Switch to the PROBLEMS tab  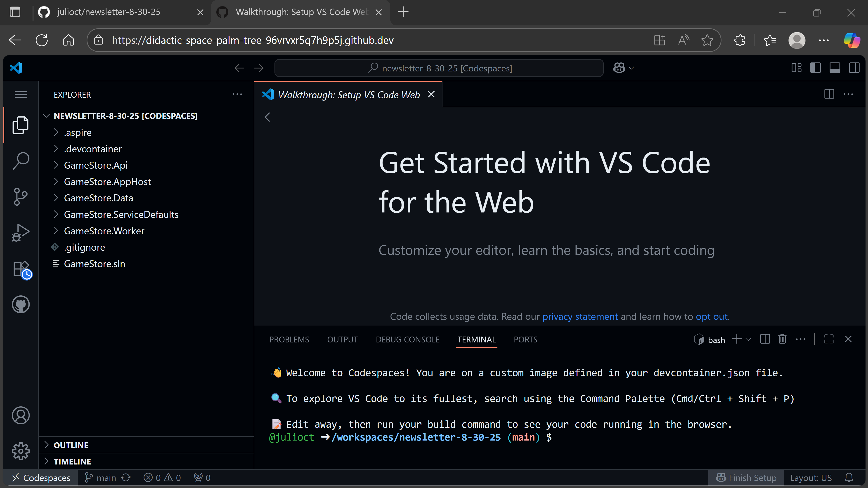tap(289, 339)
